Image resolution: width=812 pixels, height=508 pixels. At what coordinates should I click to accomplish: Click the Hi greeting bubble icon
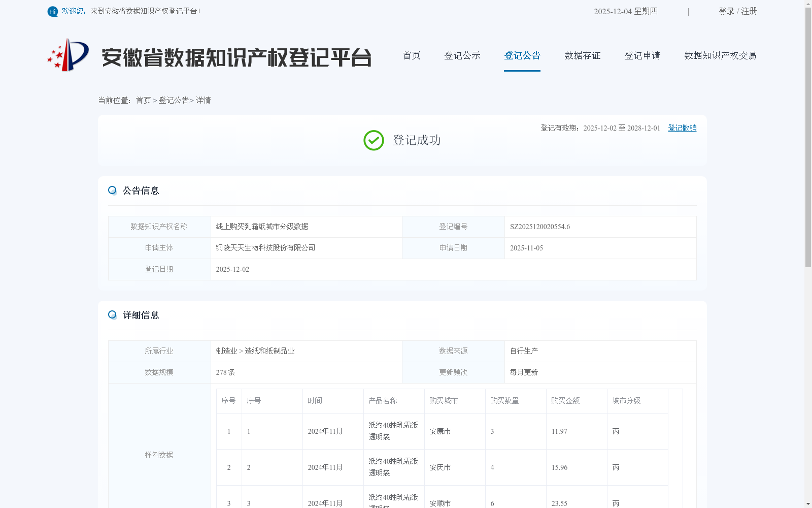(x=53, y=12)
